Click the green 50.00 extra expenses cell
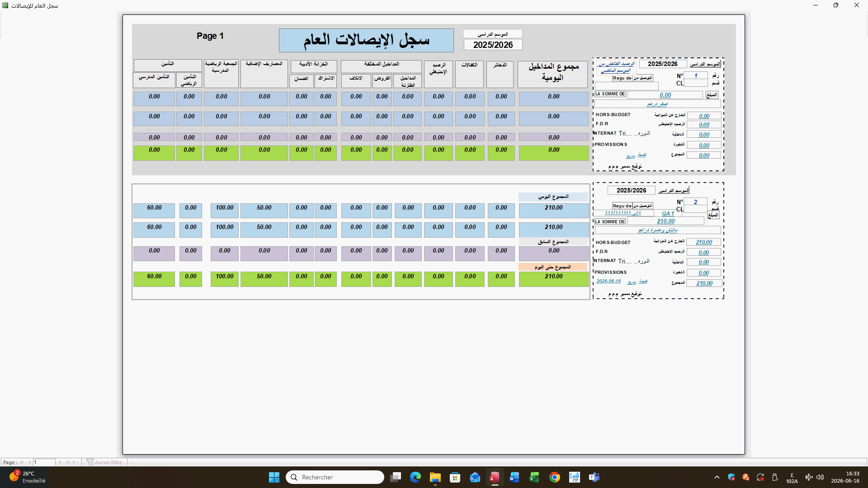The image size is (868, 488). pyautogui.click(x=264, y=279)
